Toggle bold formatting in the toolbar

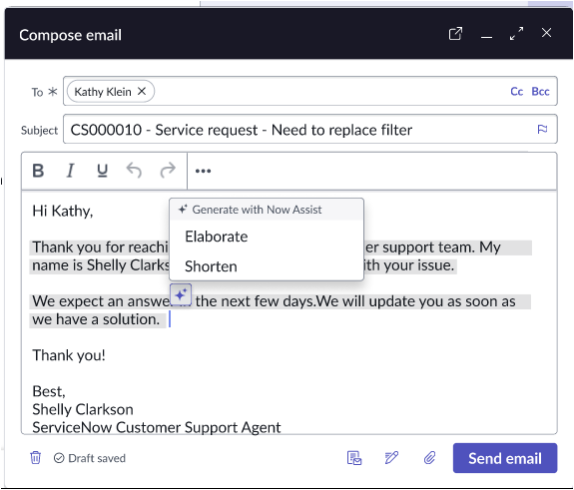[38, 171]
